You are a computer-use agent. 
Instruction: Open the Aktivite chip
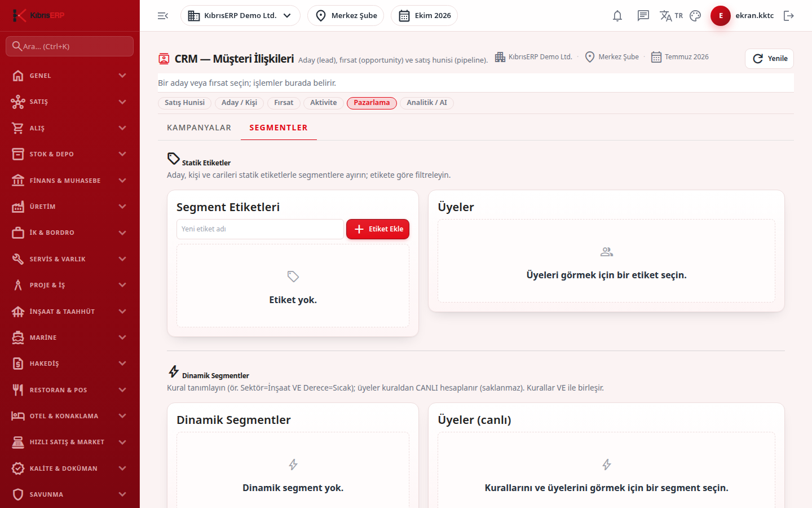[324, 103]
